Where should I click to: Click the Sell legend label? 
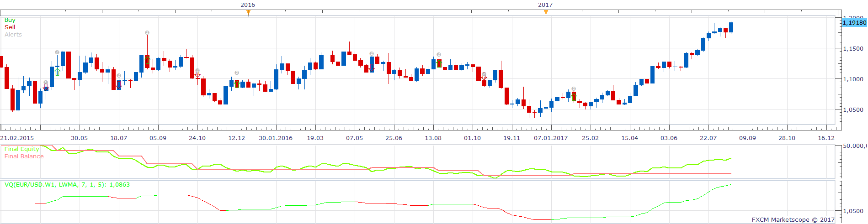pyautogui.click(x=10, y=27)
